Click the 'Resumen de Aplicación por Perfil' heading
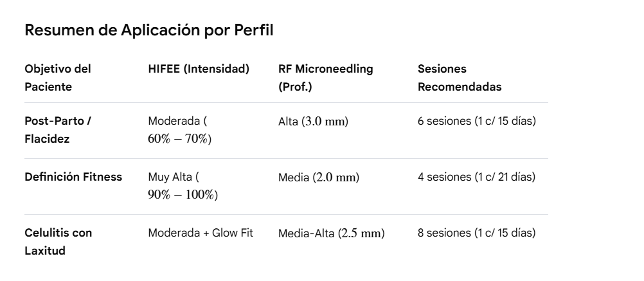Screen dimensions: 644x281 (149, 30)
